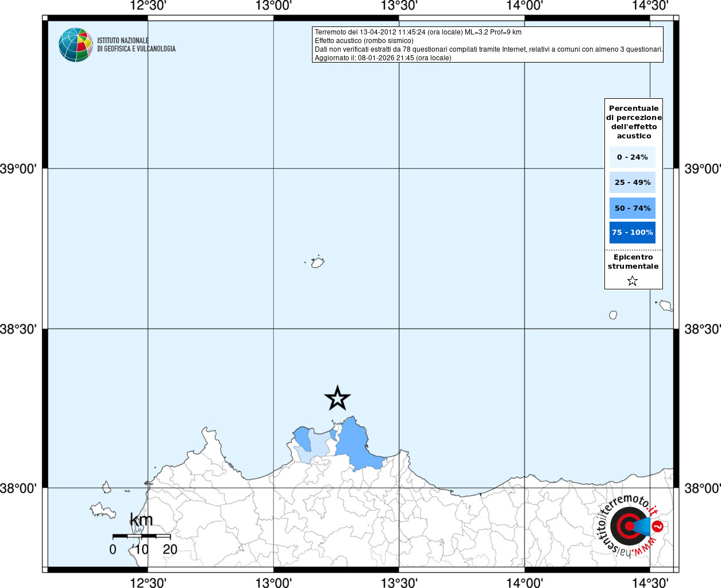Screen dimensions: 721x588
Task: Click the left 38°30' latitude label
Action: coord(18,329)
